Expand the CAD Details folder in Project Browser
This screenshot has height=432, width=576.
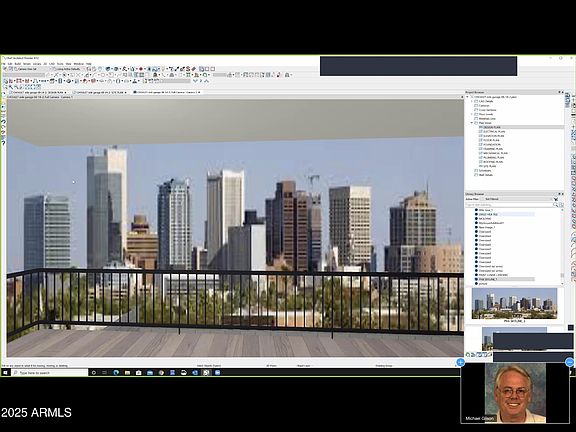point(472,101)
